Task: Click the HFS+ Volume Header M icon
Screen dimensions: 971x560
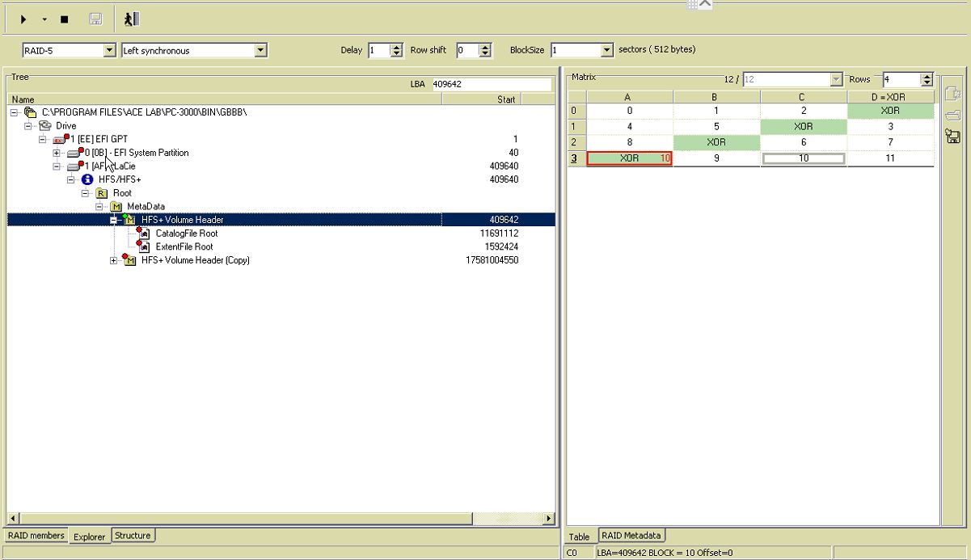Action: (129, 219)
